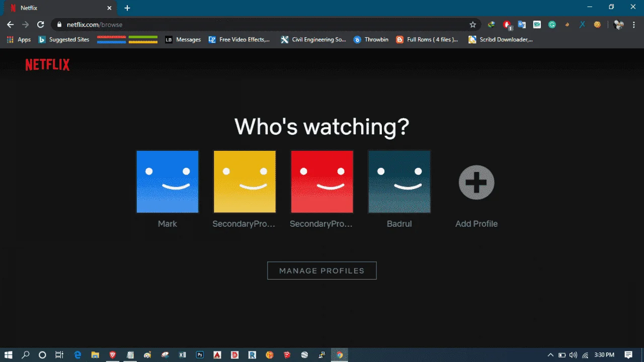Switch to Chrome on the taskbar
644x362 pixels.
[340, 355]
